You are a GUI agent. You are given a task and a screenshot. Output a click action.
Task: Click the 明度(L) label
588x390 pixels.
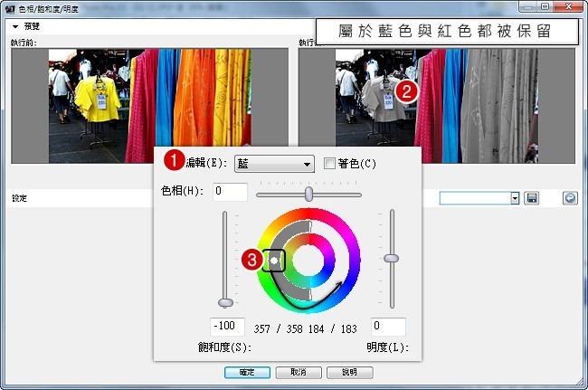388,347
